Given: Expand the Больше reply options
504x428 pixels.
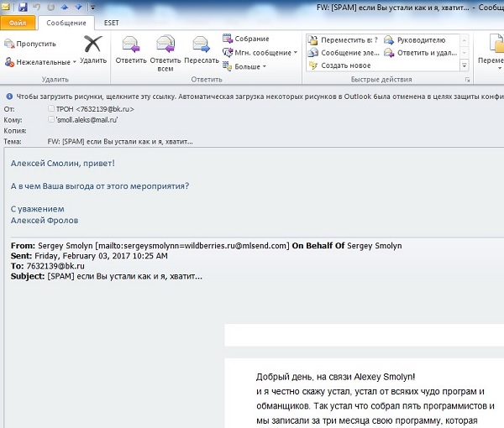Looking at the screenshot, I should click(x=244, y=66).
